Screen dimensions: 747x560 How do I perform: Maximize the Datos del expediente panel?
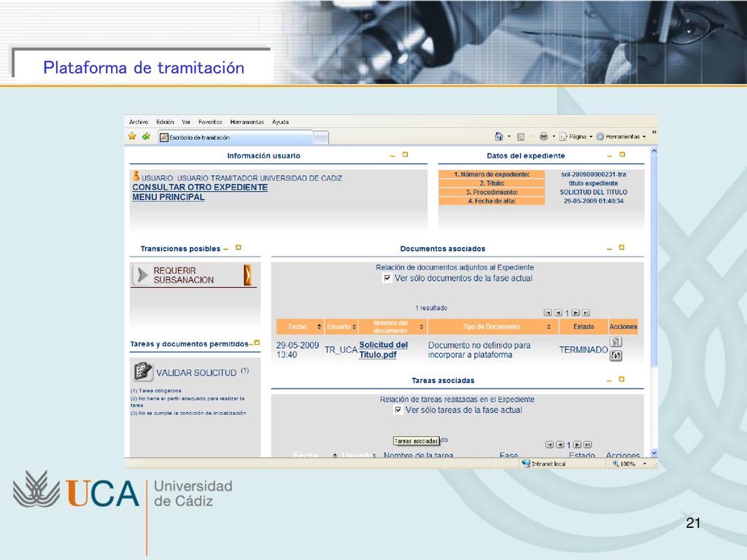tap(622, 155)
